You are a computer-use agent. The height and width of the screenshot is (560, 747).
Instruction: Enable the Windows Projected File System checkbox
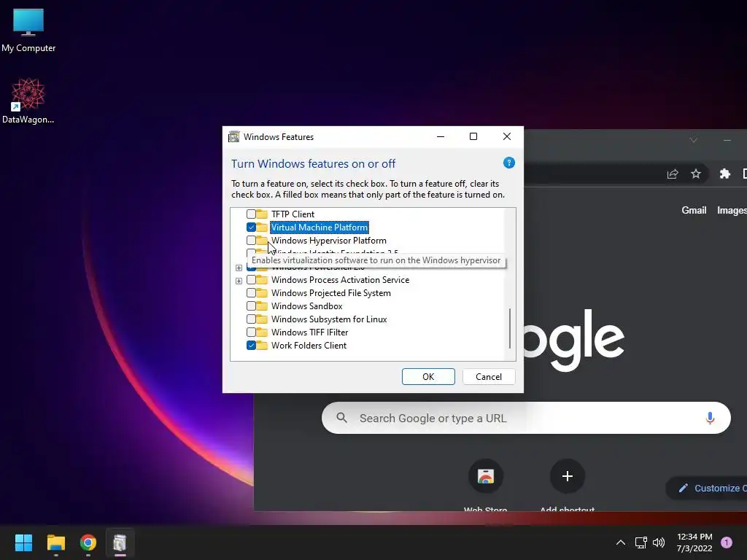coord(251,293)
